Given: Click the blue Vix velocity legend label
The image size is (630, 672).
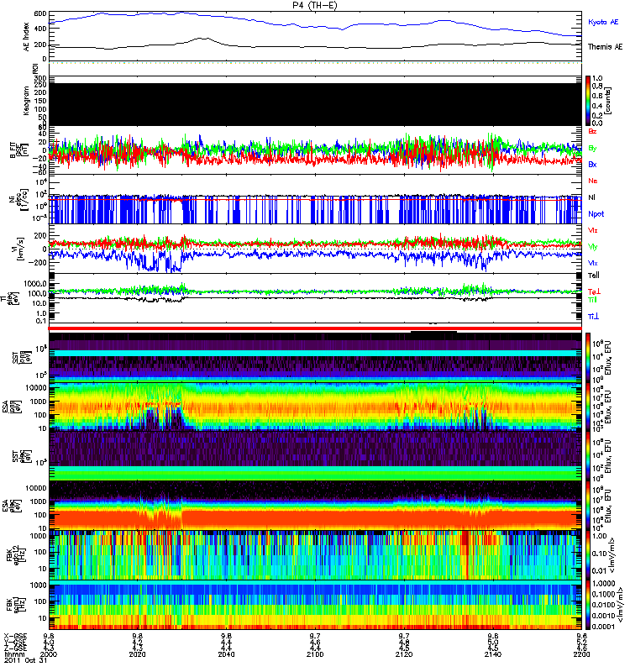Looking at the screenshot, I should tap(592, 263).
